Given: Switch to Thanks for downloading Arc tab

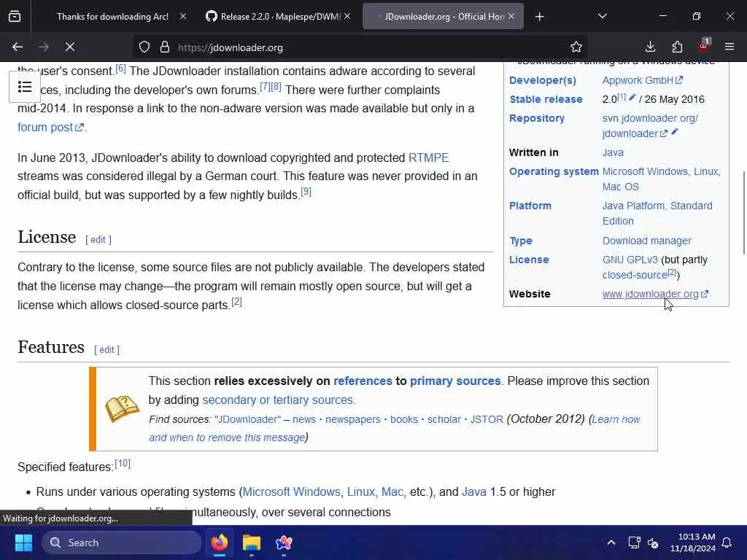Looking at the screenshot, I should tap(112, 17).
